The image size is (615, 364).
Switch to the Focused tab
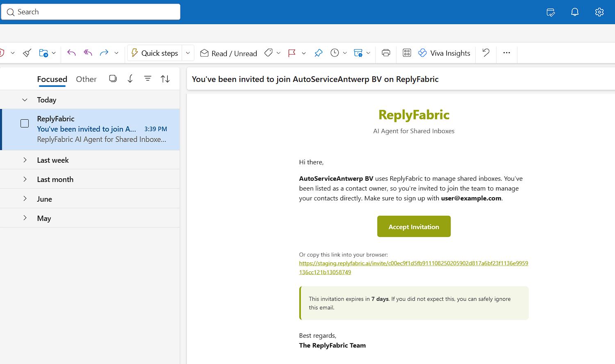[52, 79]
